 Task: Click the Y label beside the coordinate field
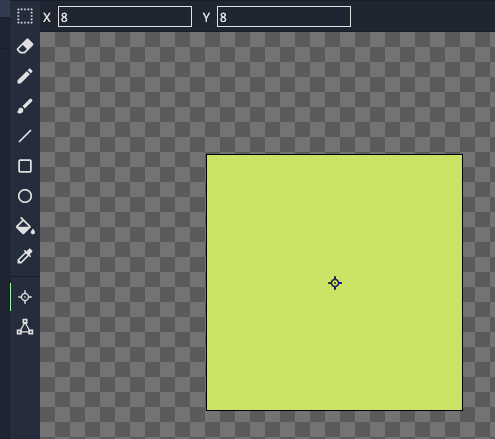(x=206, y=17)
